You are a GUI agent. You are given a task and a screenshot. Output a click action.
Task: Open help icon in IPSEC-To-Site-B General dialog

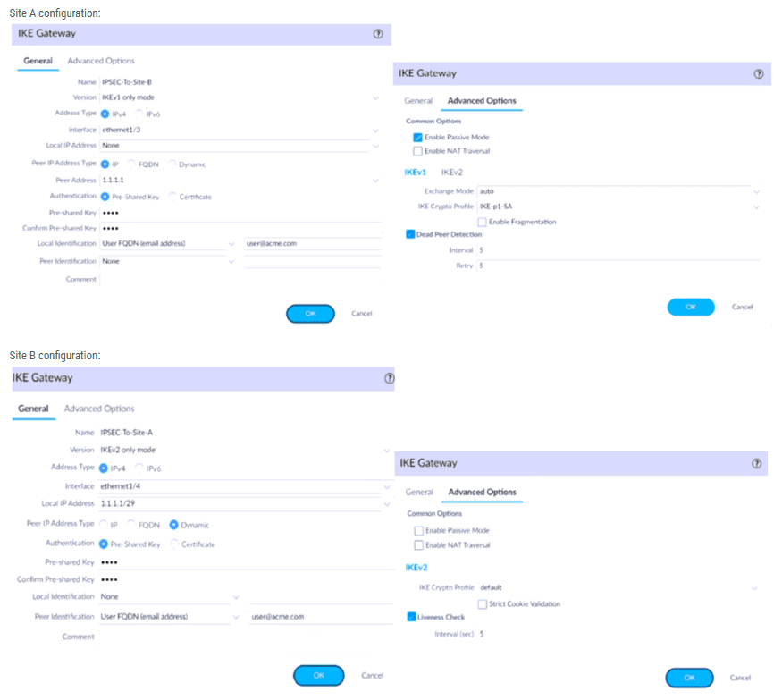click(377, 33)
